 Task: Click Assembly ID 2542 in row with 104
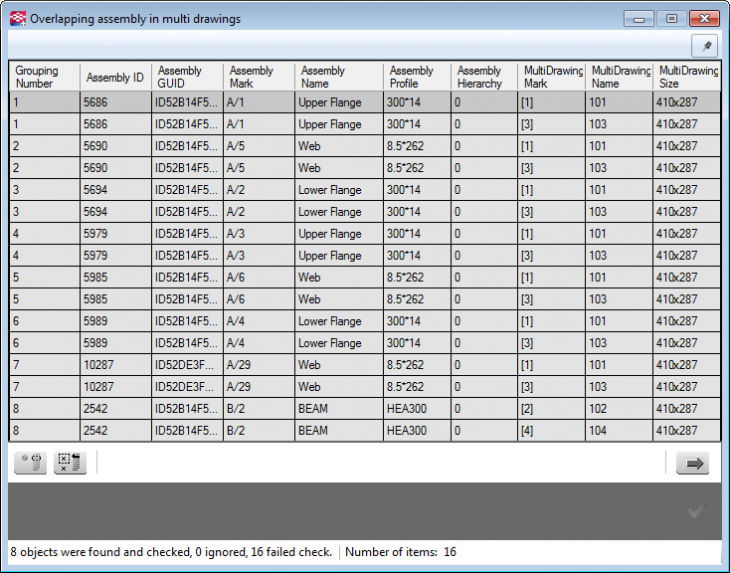pos(116,431)
